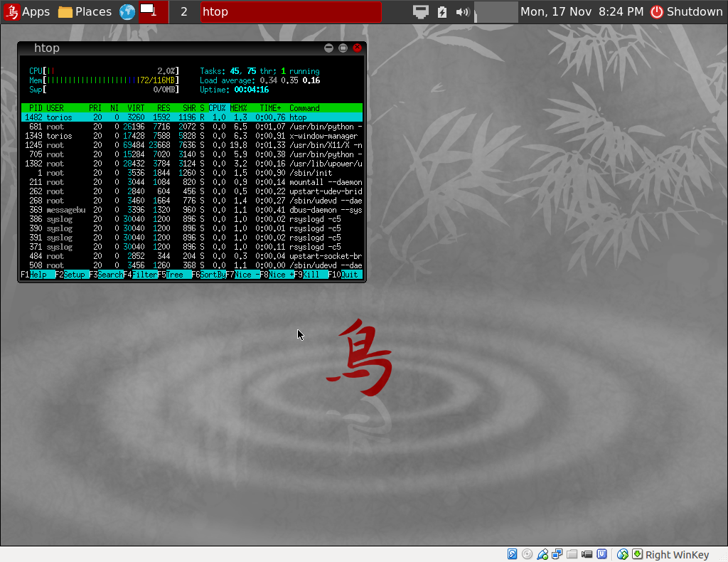Viewport: 728px width, 562px height.
Task: Click the date and time clock
Action: coord(582,11)
